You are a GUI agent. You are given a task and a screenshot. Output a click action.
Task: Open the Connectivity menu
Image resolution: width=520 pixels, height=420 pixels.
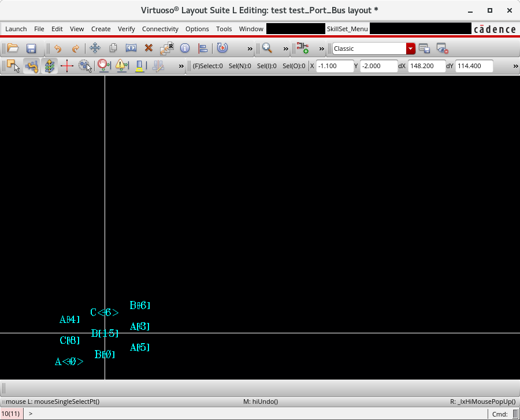click(160, 29)
